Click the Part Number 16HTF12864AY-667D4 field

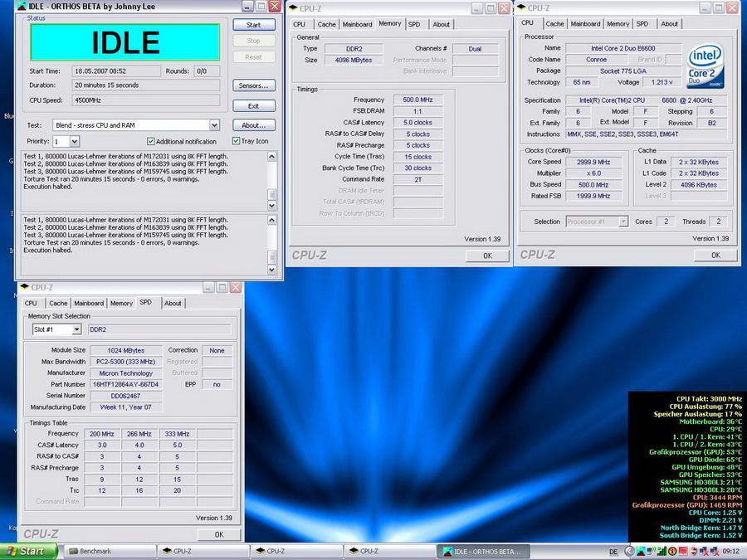[x=126, y=384]
